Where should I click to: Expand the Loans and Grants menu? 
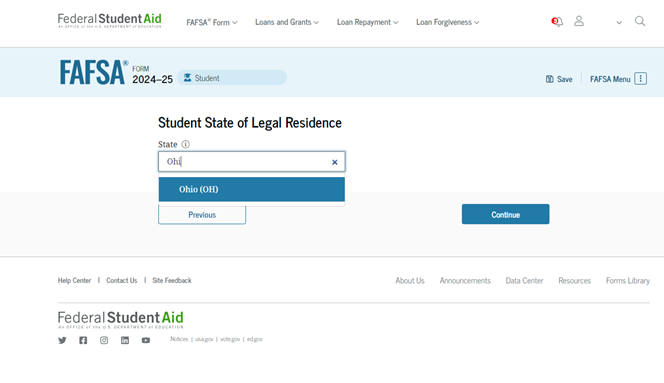[287, 22]
